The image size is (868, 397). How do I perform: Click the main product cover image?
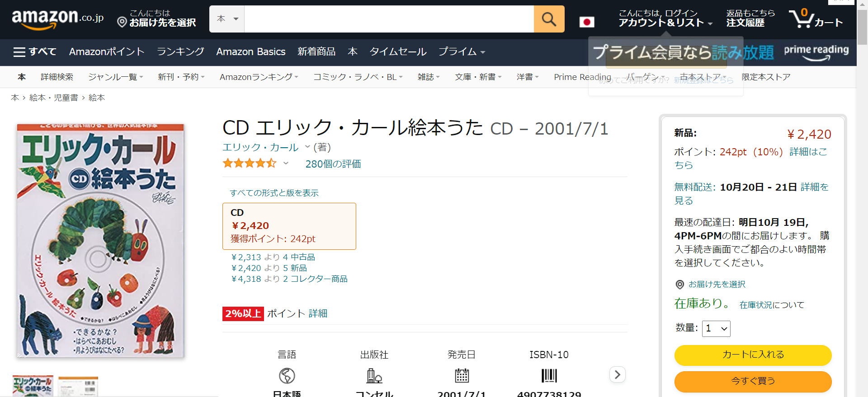[100, 241]
